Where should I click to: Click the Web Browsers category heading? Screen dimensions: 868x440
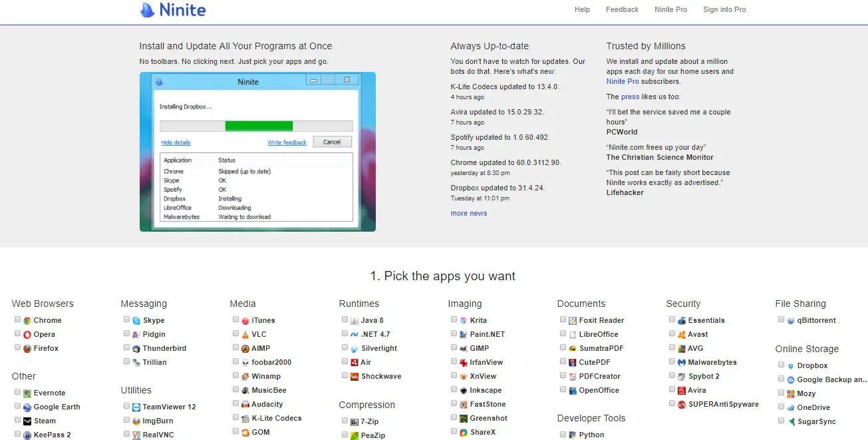click(x=43, y=304)
